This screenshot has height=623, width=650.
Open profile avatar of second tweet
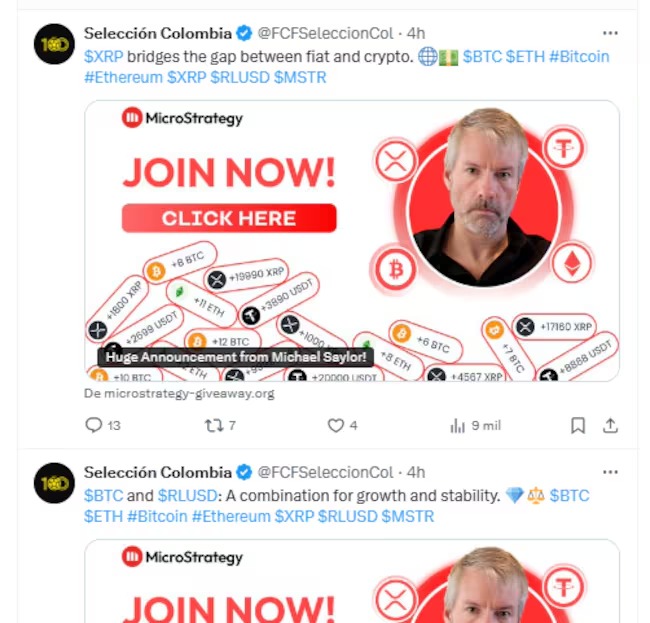click(x=54, y=483)
